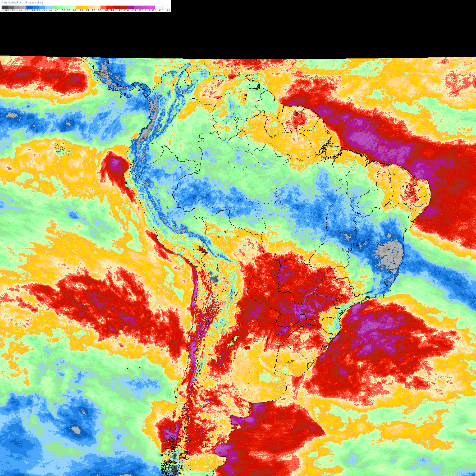Click the bright pink swatch before 12.0
The image size is (476, 476).
tap(152, 7)
